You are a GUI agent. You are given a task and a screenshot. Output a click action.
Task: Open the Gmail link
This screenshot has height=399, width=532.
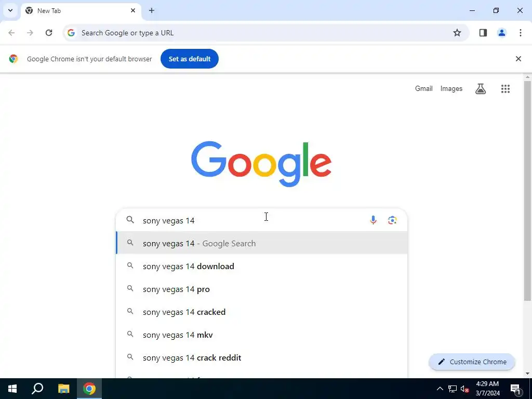point(424,88)
